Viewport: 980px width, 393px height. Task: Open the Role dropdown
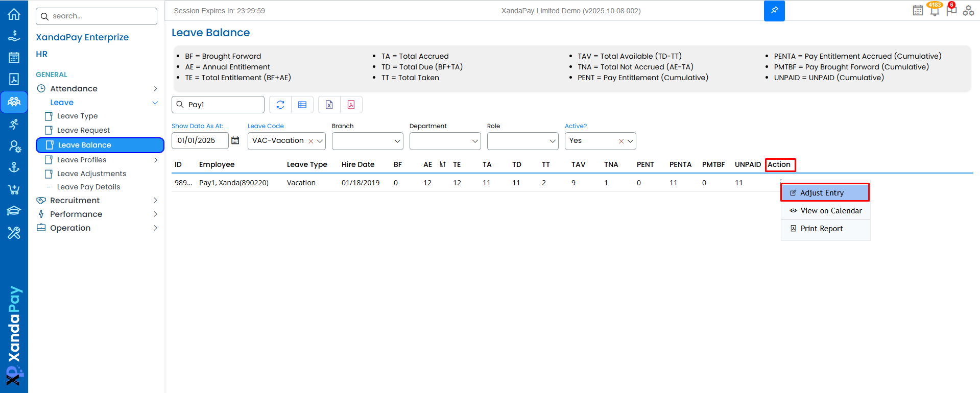523,141
